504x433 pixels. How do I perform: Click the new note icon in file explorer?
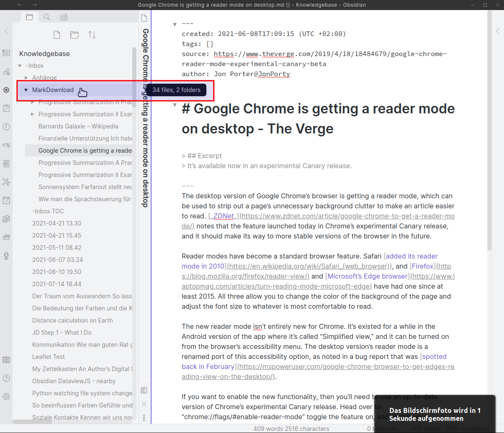tap(57, 35)
